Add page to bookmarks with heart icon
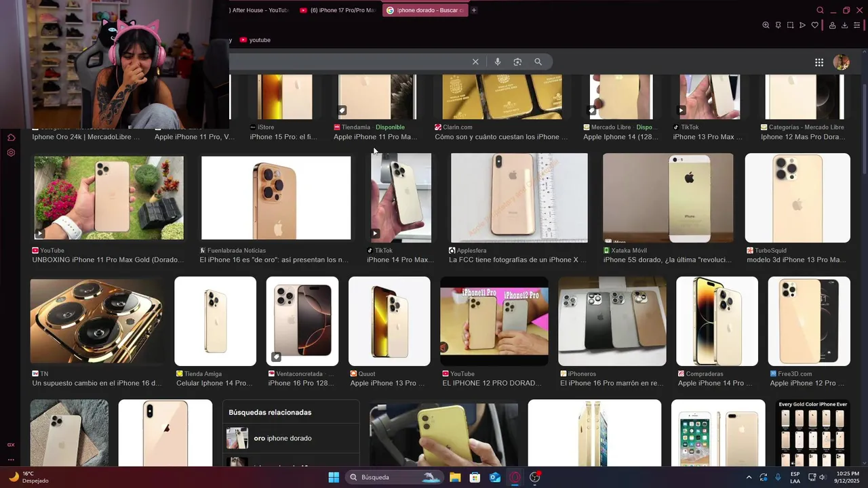 click(x=814, y=25)
